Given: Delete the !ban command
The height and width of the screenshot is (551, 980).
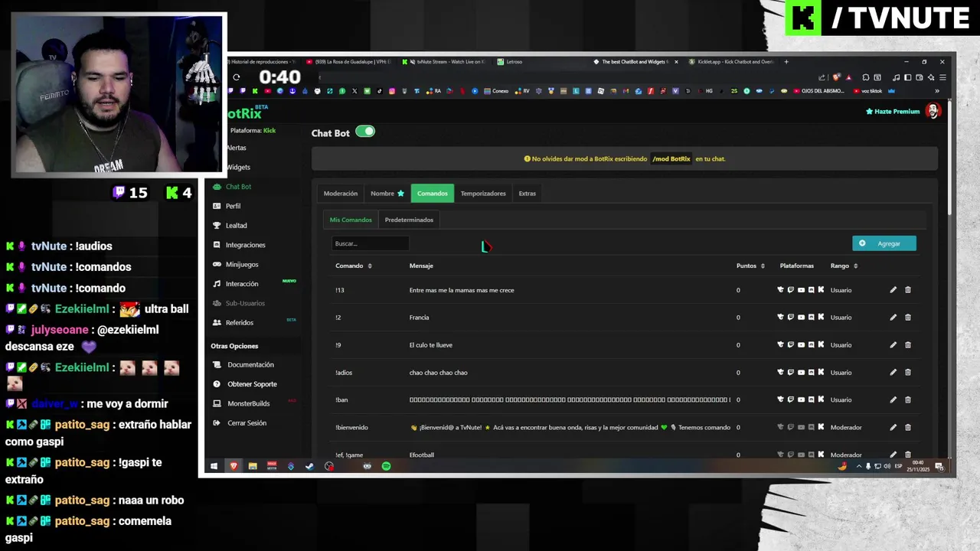Looking at the screenshot, I should coord(908,399).
